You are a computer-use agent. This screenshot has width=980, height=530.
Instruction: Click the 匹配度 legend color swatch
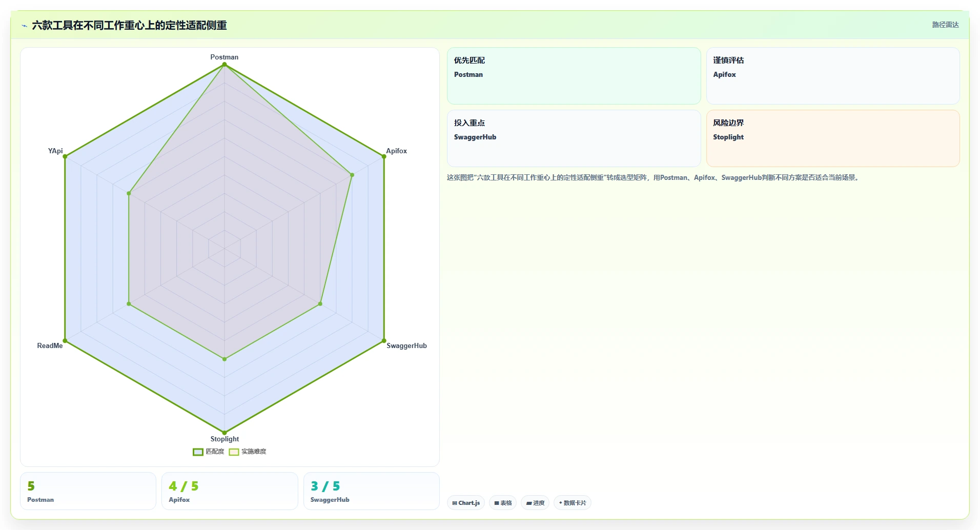click(198, 452)
